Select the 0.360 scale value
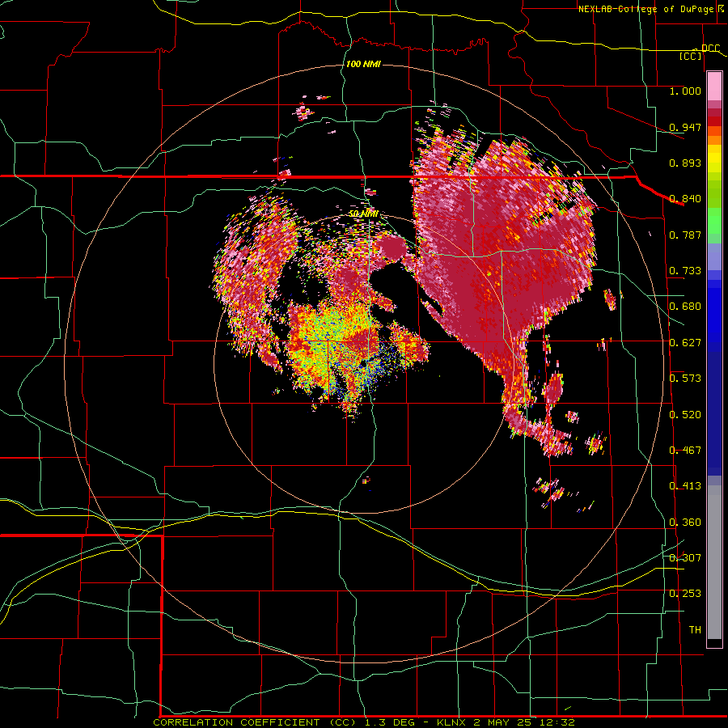Screen dimensions: 728x728 coord(685,523)
